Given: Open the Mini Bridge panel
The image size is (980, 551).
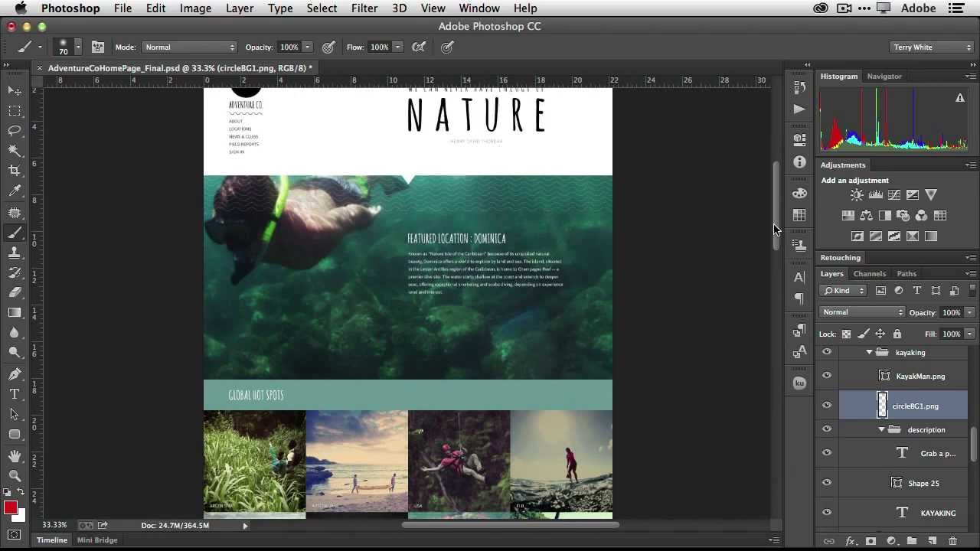Looking at the screenshot, I should pos(97,540).
